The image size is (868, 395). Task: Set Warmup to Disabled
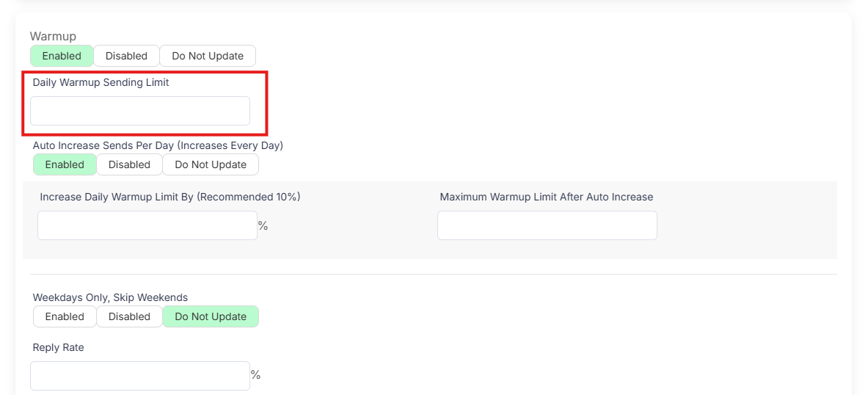tap(126, 56)
